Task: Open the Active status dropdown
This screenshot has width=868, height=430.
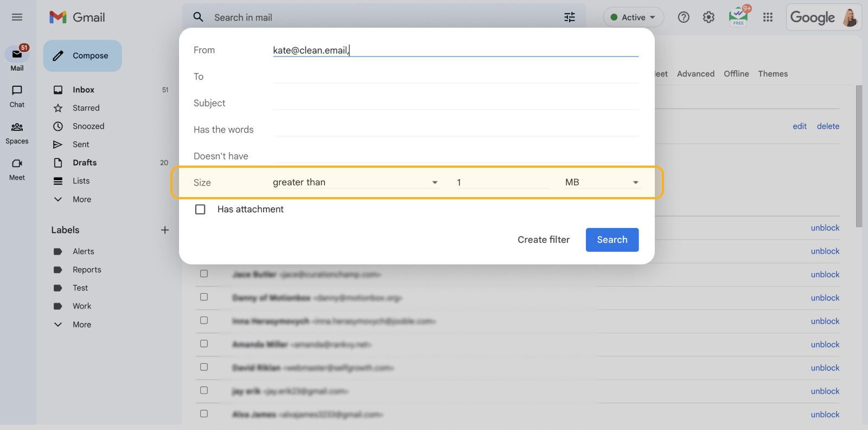Action: click(x=633, y=17)
